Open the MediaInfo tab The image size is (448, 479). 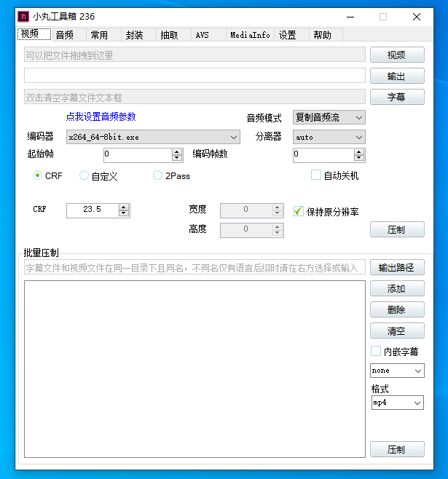pyautogui.click(x=250, y=35)
